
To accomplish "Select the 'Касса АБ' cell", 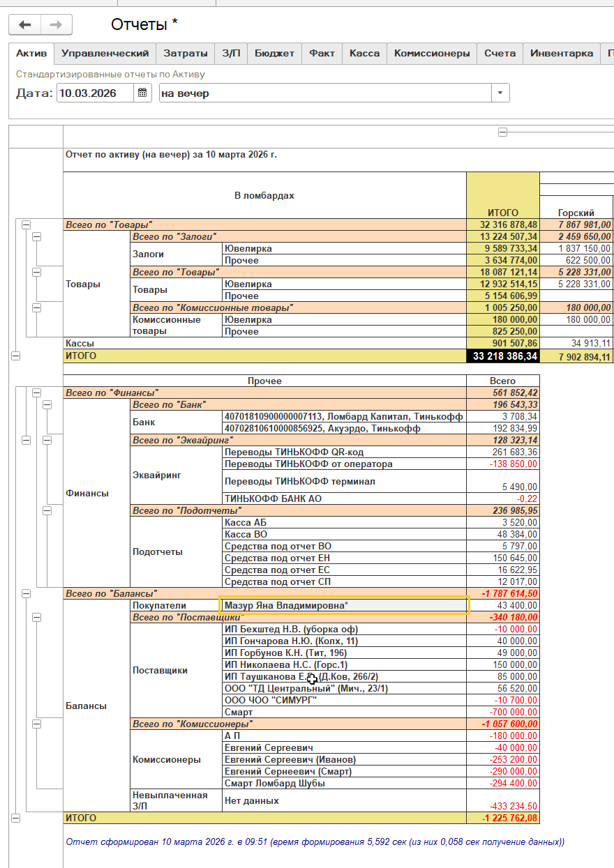I will coord(344,522).
